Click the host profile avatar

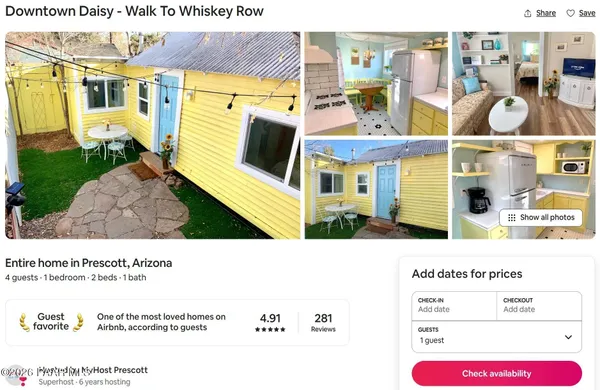pyautogui.click(x=17, y=375)
